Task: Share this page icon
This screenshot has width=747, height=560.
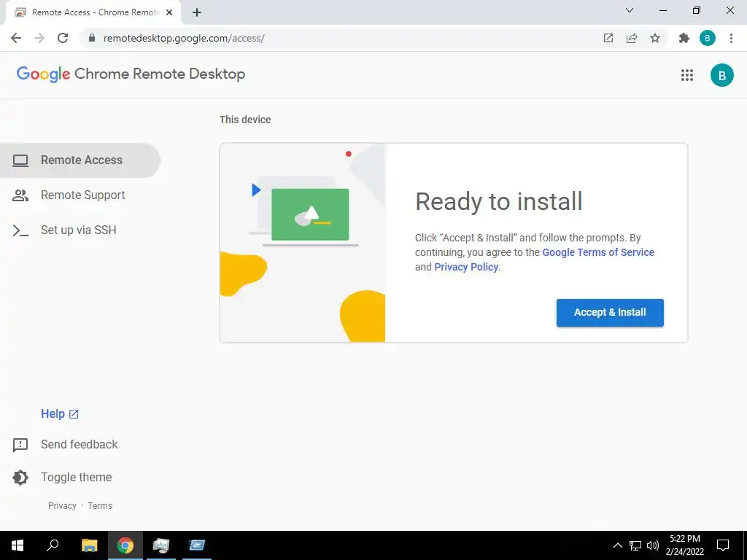Action: (x=632, y=38)
